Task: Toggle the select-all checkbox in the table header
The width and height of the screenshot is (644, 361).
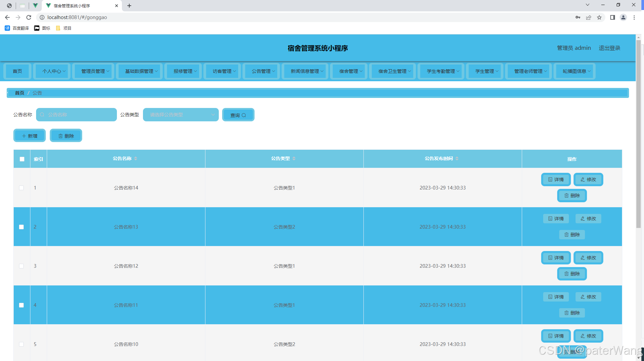Action: tap(22, 159)
